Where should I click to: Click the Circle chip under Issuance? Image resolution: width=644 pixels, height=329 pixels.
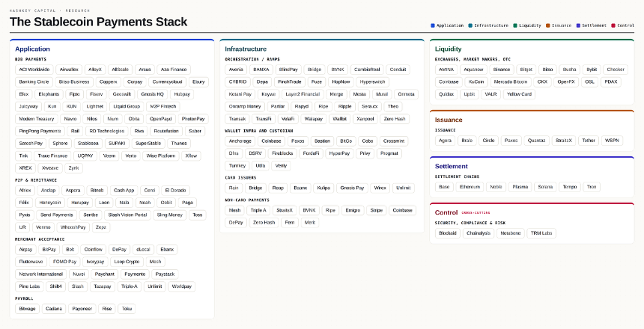[x=488, y=141]
